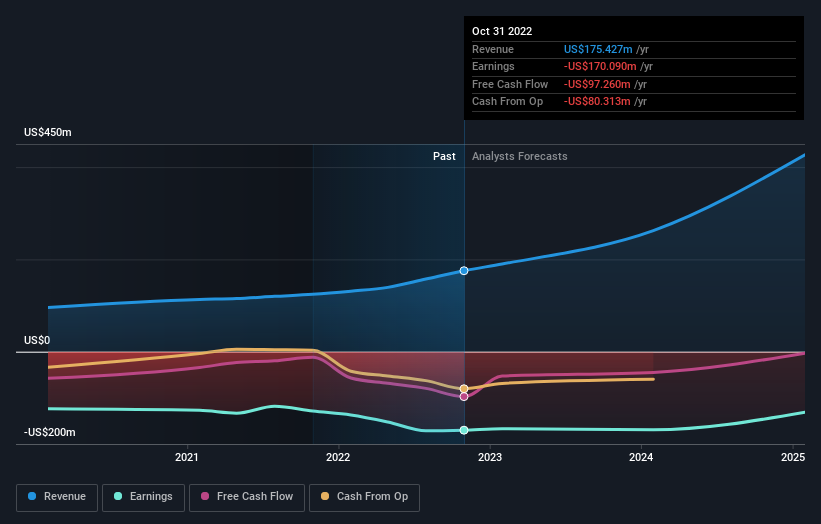The width and height of the screenshot is (821, 524).
Task: Click the Free Cash Flow pink data point marker
Action: coord(464,397)
